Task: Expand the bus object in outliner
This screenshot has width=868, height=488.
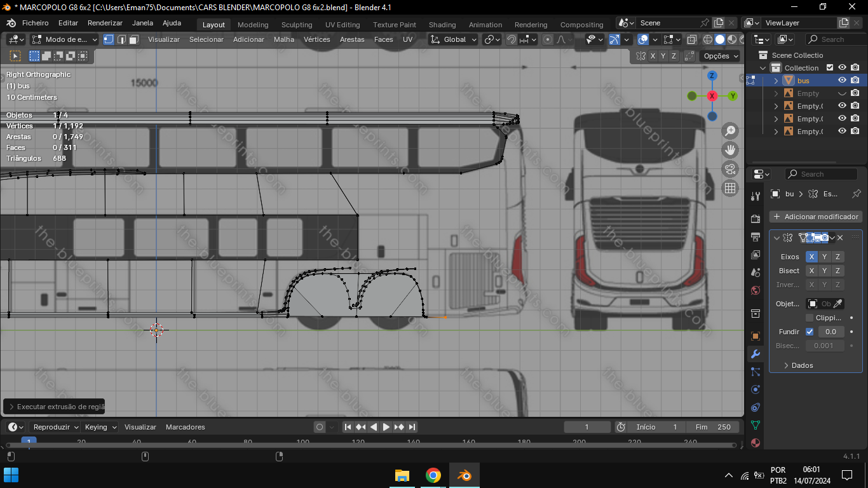Action: pos(776,81)
